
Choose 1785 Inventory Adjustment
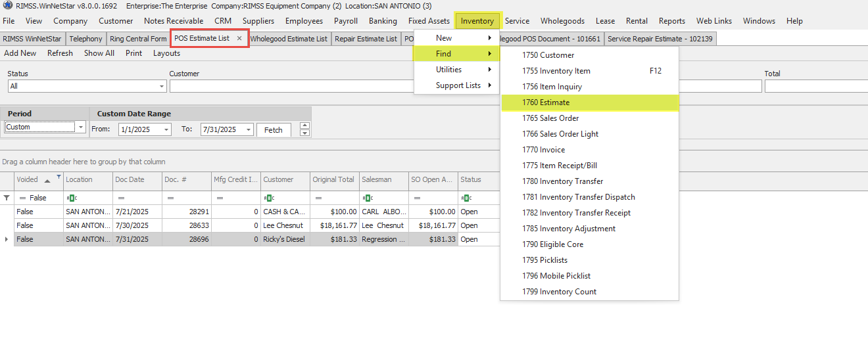[x=590, y=229]
